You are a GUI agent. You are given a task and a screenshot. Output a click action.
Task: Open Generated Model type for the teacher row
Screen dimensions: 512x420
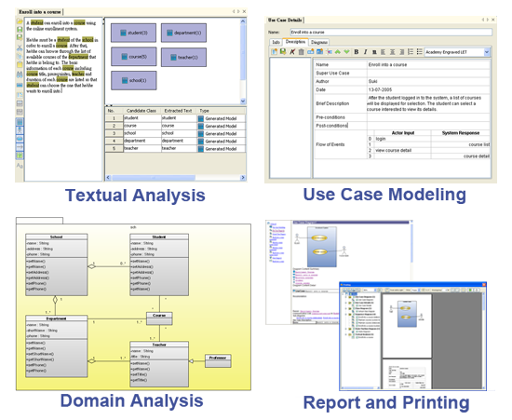[222, 149]
